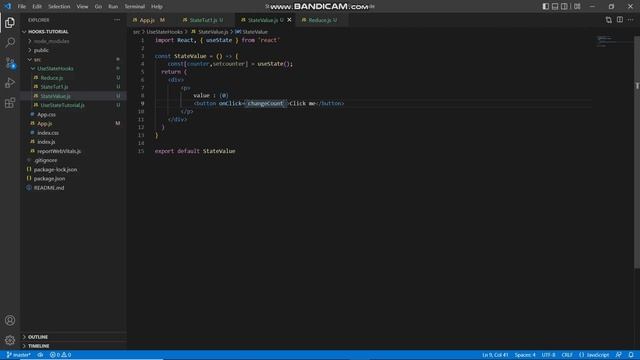This screenshot has width=640, height=360.
Task: Open index.css in the explorer
Action: coord(48,133)
